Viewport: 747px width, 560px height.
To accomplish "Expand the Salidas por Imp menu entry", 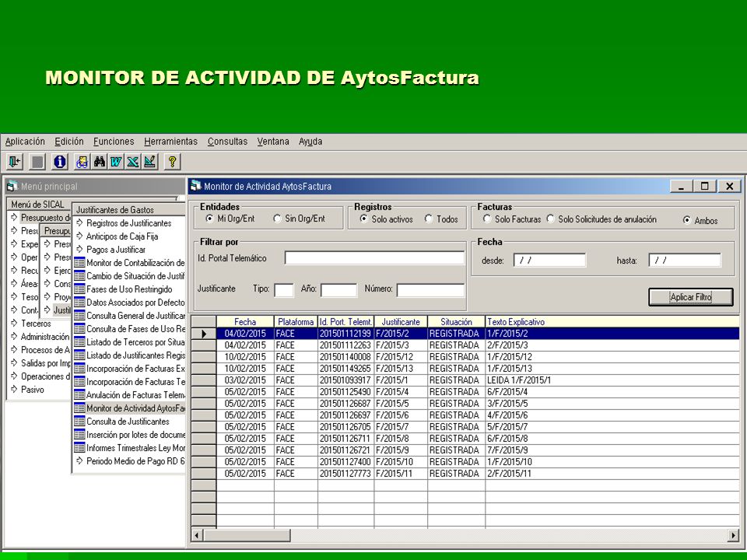I will (x=14, y=363).
